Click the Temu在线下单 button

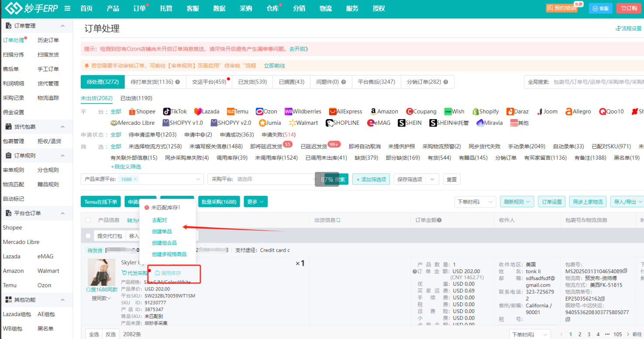pos(101,202)
